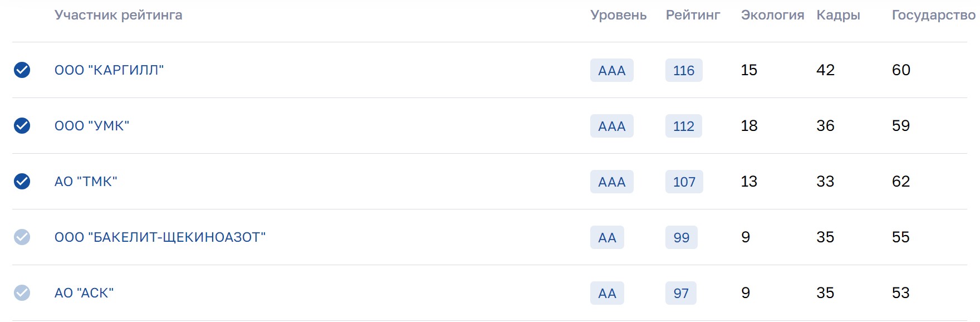Click the verified checkmark icon beside ООО "КАРГИЛЛ"
Image resolution: width=980 pixels, height=322 pixels.
[22, 70]
